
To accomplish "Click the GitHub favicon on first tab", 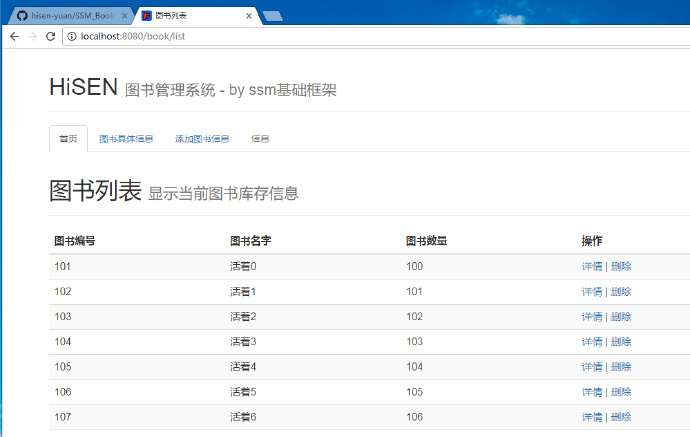I will 22,16.
